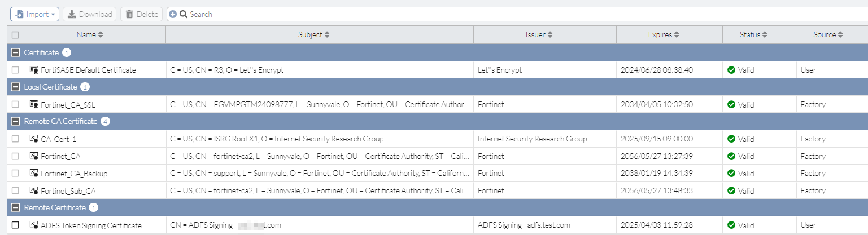The width and height of the screenshot is (868, 235).
Task: Click the certificate icon beside FortiSASE Default Certificate
Action: (34, 70)
